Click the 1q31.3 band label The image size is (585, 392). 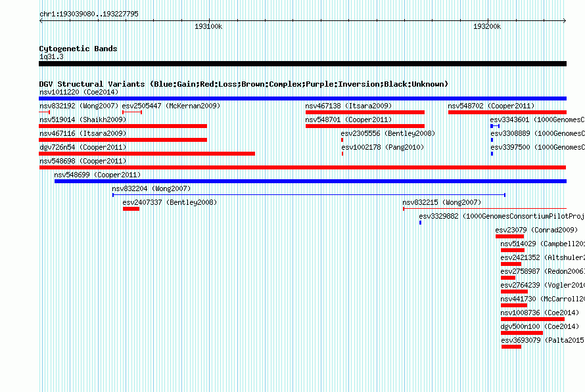[51, 56]
